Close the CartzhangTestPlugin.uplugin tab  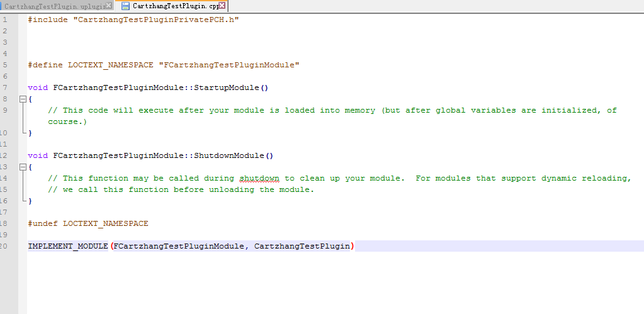pyautogui.click(x=108, y=5)
